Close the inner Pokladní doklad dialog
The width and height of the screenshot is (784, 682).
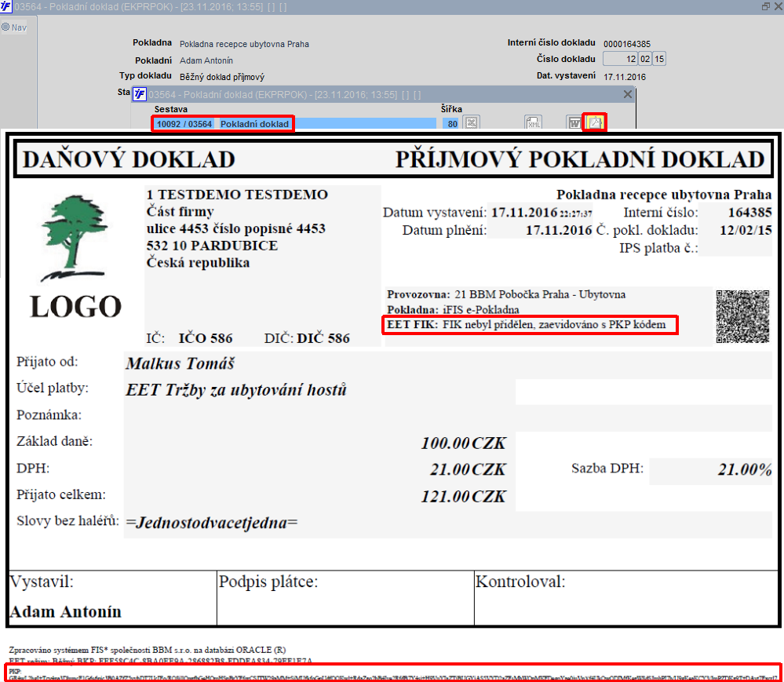628,94
